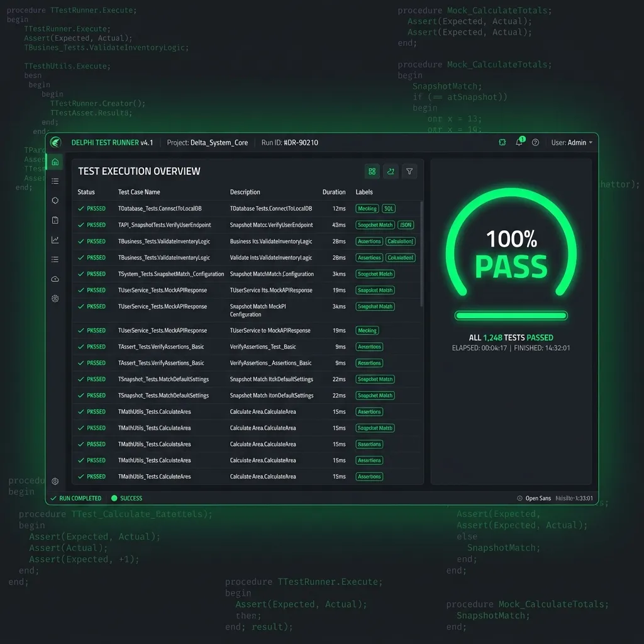Open the Home view in the sidebar
Viewport: 644px width, 644px height.
click(x=55, y=162)
